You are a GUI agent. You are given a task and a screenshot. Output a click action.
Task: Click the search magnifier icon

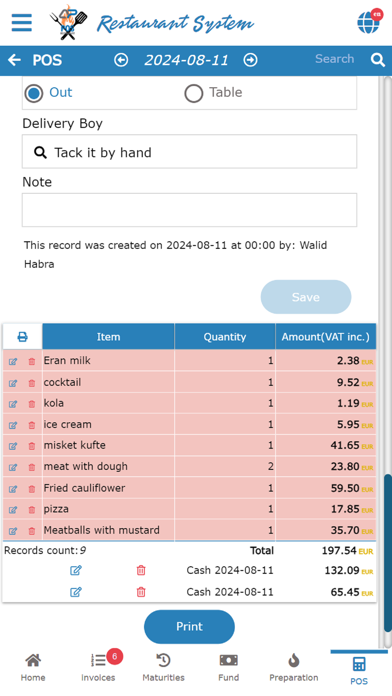click(x=378, y=60)
